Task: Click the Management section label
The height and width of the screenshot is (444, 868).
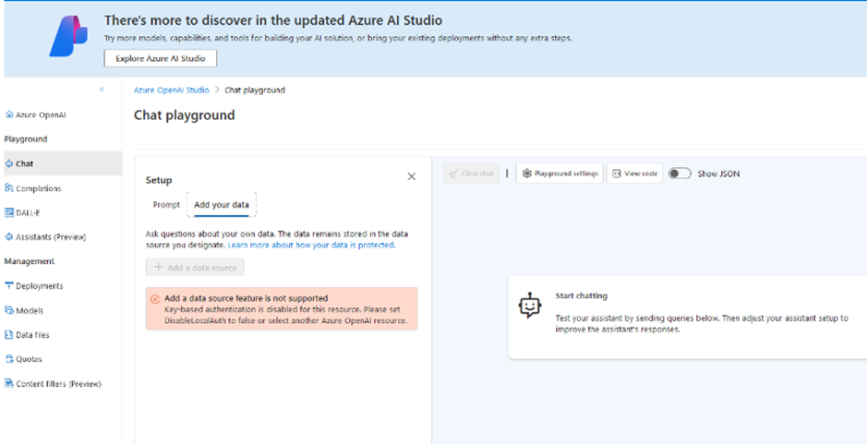Action: [30, 261]
